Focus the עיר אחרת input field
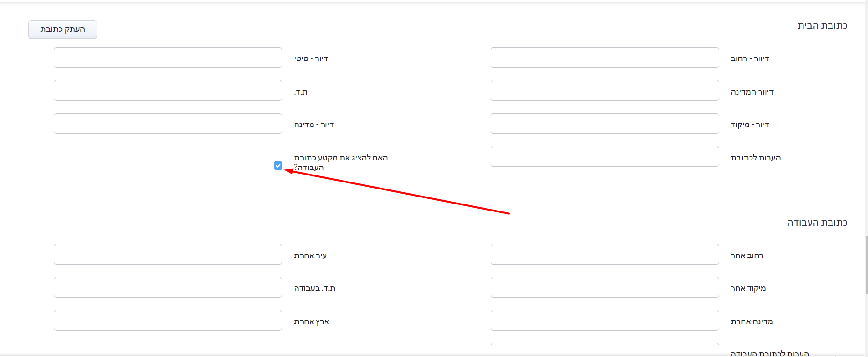This screenshot has height=357, width=868. tap(168, 255)
